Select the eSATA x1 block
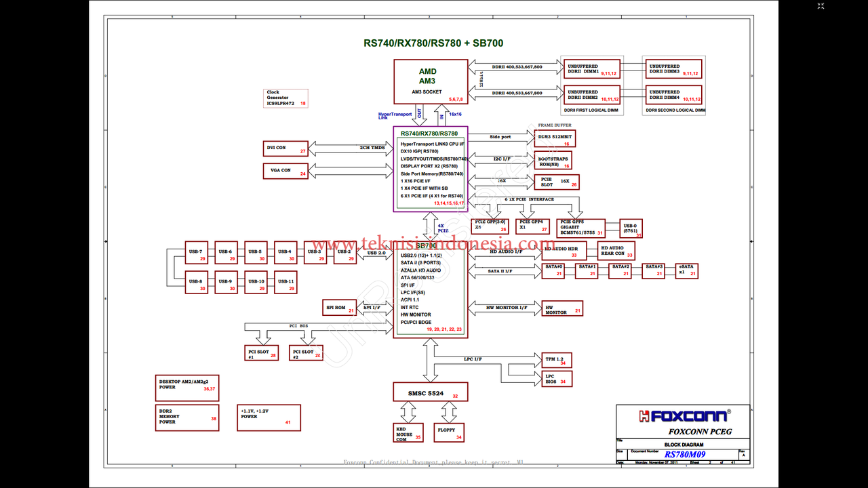Viewport: 868px width, 488px height. (x=687, y=270)
